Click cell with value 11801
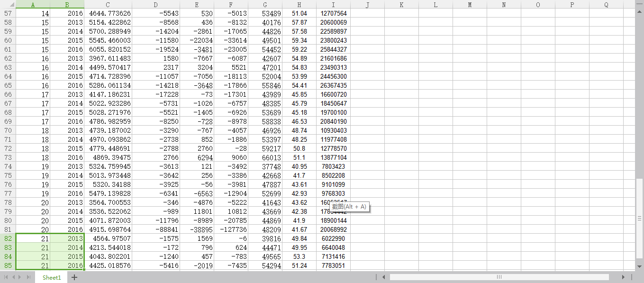Viewport: 644px width, 283px height. (x=197, y=211)
